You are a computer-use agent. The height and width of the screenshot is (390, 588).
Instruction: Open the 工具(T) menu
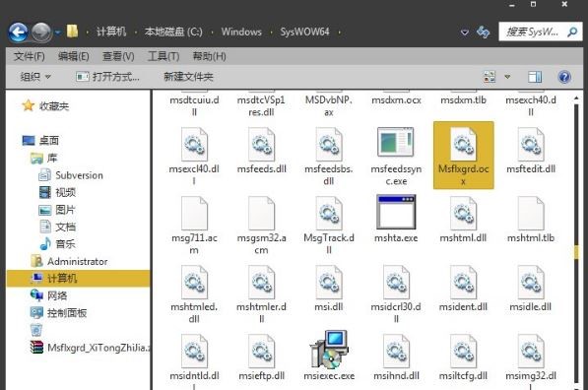[163, 56]
